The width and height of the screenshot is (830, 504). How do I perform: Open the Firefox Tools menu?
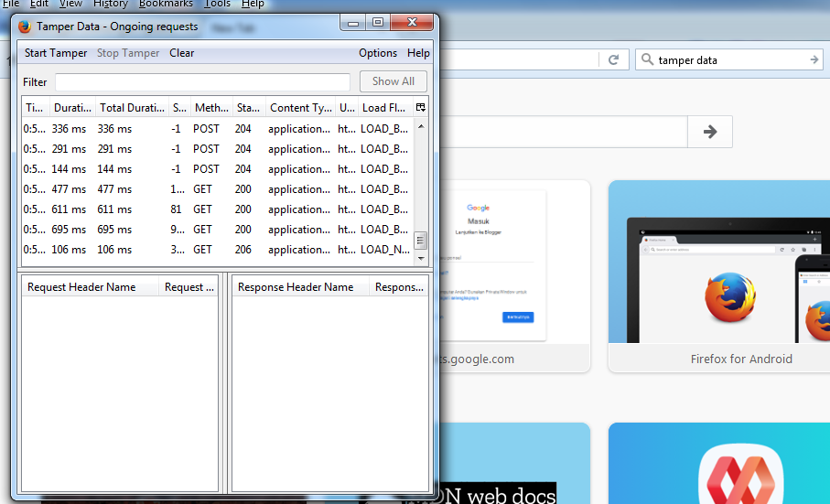(218, 4)
